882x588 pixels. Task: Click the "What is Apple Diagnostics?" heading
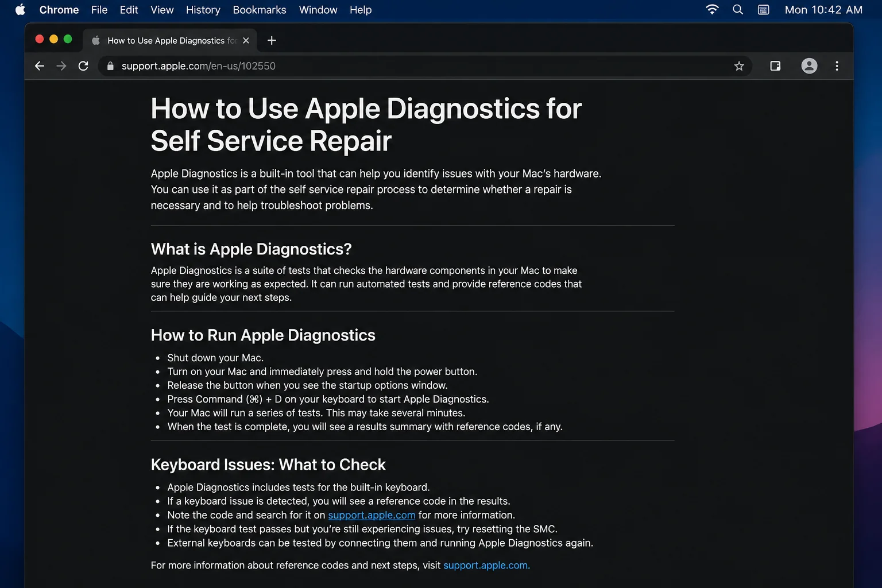[x=251, y=249]
